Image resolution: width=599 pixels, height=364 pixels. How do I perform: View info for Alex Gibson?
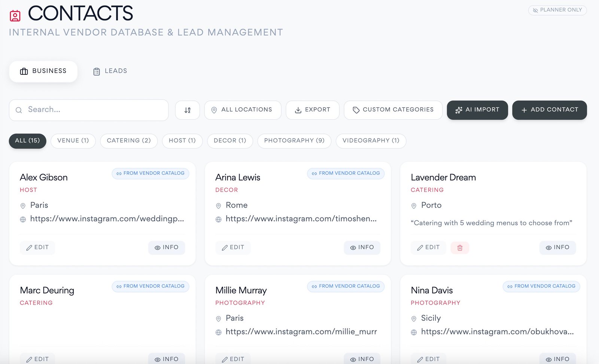167,248
